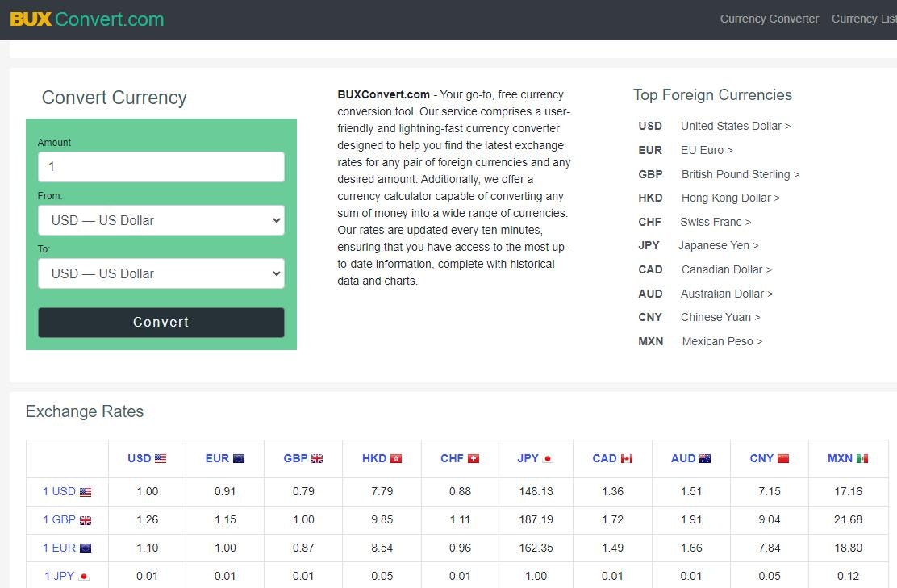Viewport: 897px width, 588px height.
Task: Open the 1 JPY row link
Action: click(60, 576)
